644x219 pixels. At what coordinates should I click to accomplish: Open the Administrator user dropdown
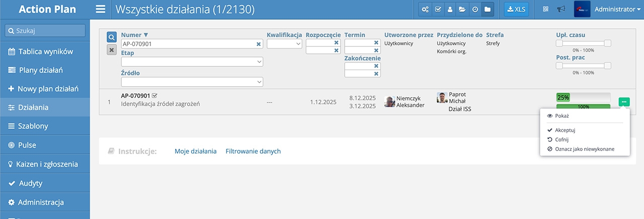coord(617,9)
